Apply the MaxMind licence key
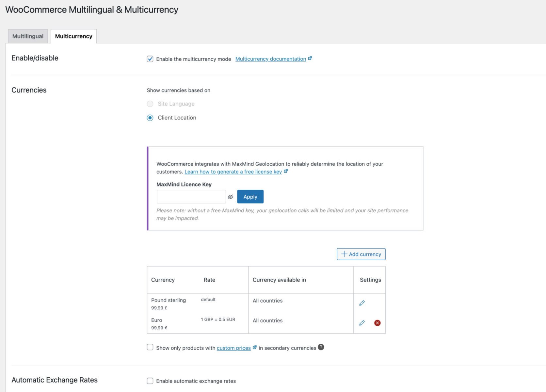The height and width of the screenshot is (392, 546). pyautogui.click(x=250, y=197)
